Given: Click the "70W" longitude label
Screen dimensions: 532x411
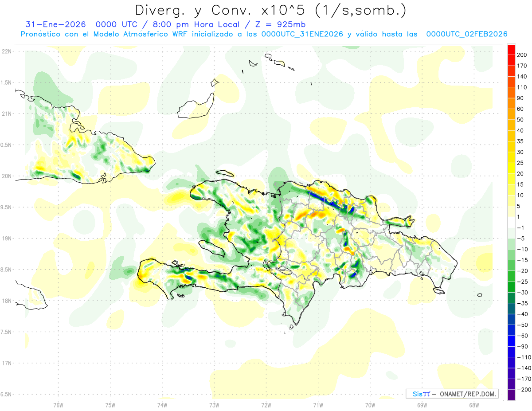Looking at the screenshot, I should 370,405.
